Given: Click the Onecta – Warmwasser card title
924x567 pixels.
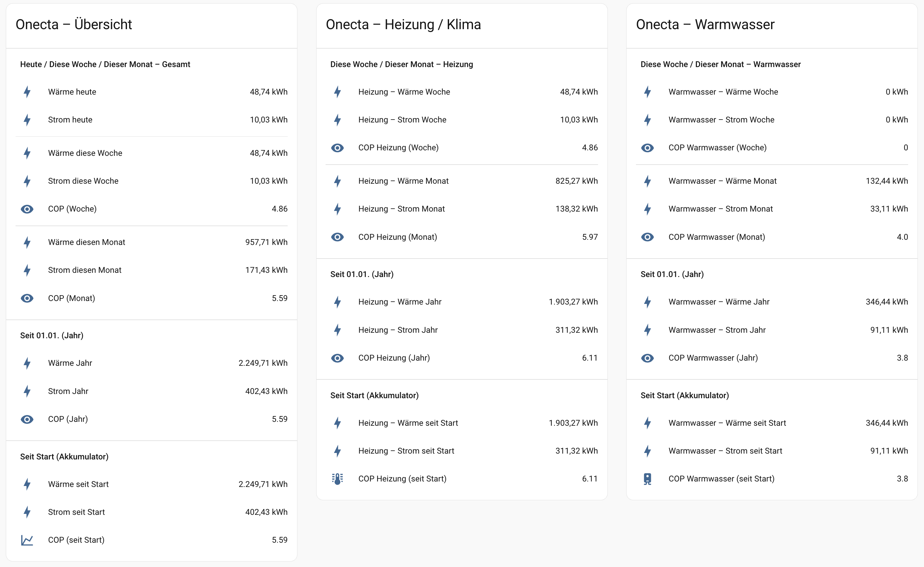Looking at the screenshot, I should (705, 24).
